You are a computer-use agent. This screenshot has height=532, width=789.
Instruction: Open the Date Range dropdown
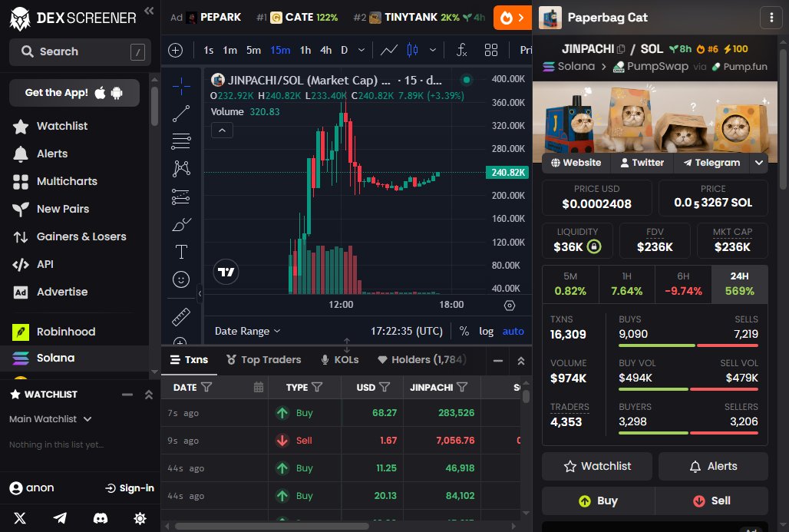[x=247, y=331]
